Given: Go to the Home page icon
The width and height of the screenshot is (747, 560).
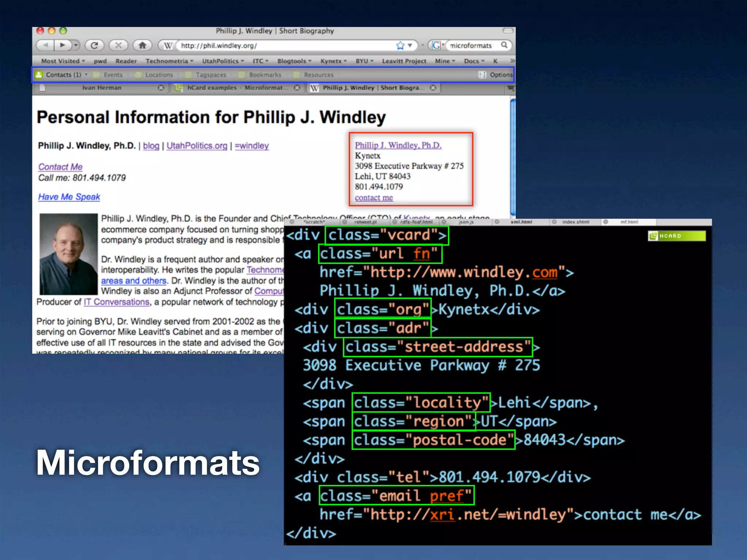Looking at the screenshot, I should [x=143, y=45].
